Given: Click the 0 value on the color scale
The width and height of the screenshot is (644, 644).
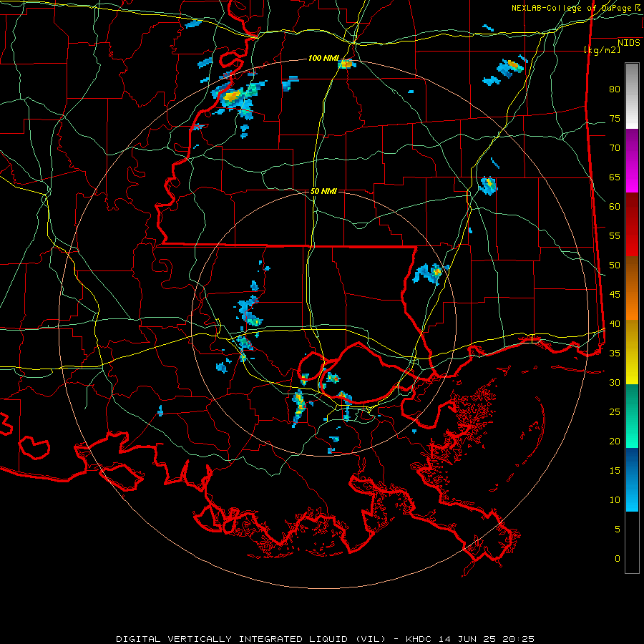Looking at the screenshot, I should coord(618,559).
